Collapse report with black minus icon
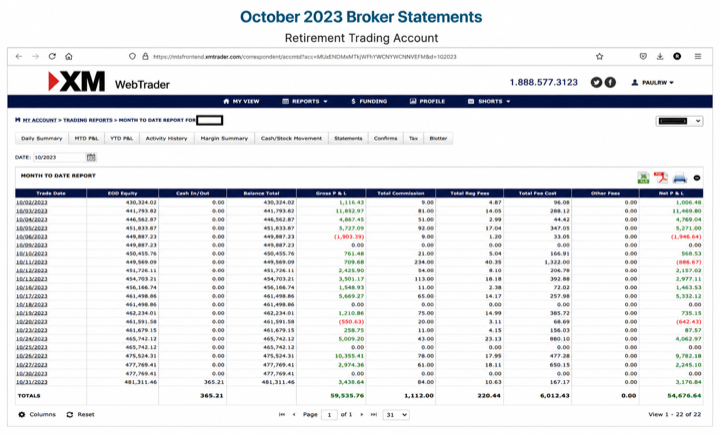720x434 pixels. [x=697, y=178]
